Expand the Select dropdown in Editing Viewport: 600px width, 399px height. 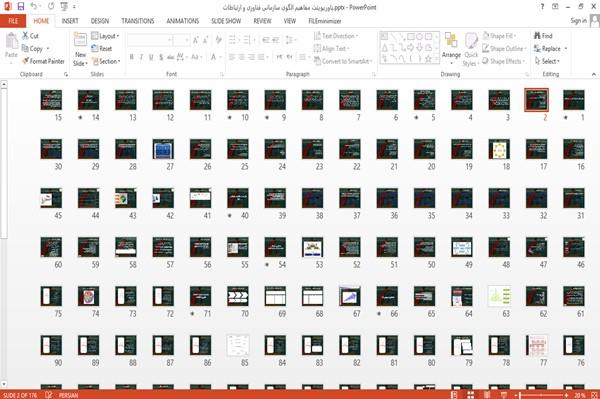(547, 61)
